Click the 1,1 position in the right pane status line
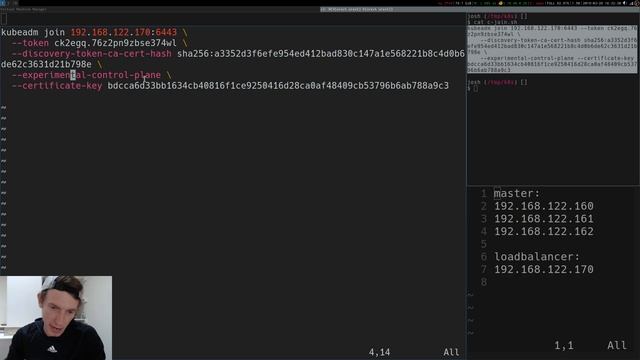 tap(564, 345)
